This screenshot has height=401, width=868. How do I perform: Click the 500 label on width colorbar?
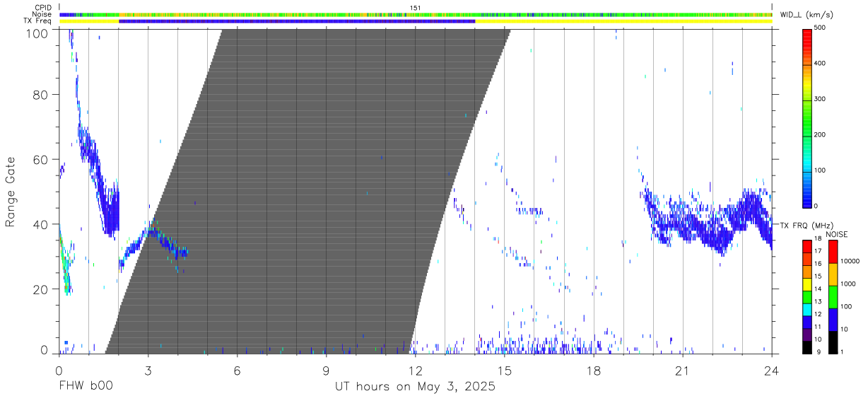point(818,28)
